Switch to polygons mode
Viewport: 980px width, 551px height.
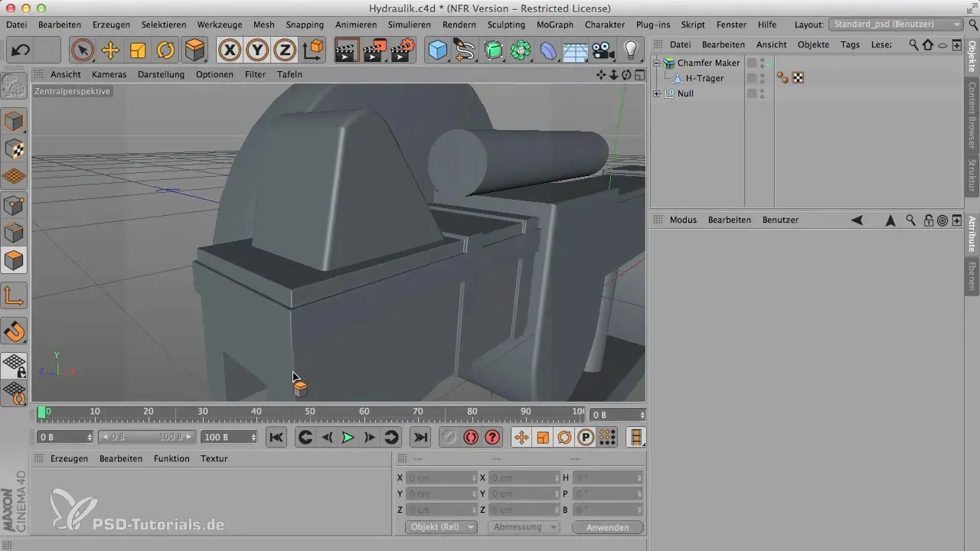tap(14, 260)
